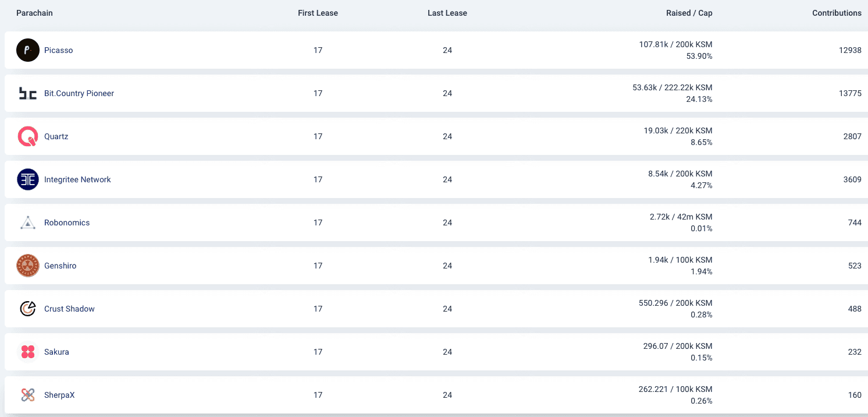The height and width of the screenshot is (417, 868).
Task: Click the Robonomics triangle logo icon
Action: (x=28, y=222)
